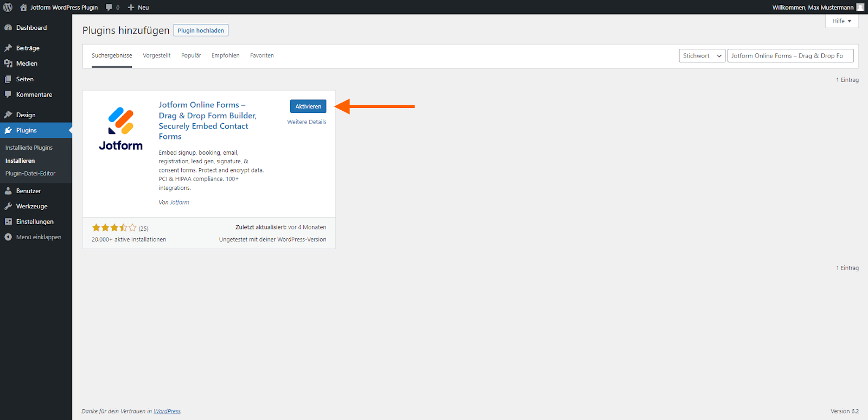Click the Plugin hochladen button
The image size is (868, 420).
tap(201, 30)
